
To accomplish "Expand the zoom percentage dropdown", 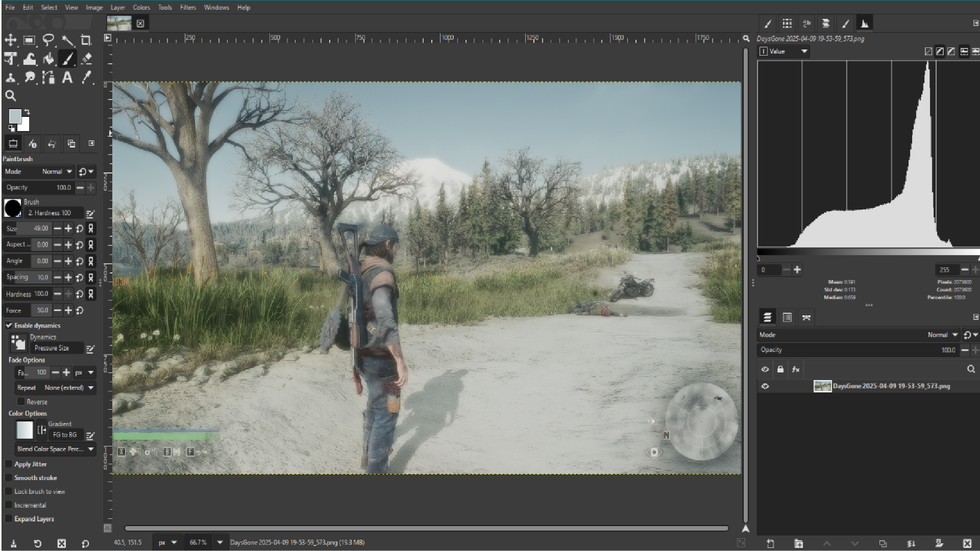I will (220, 542).
